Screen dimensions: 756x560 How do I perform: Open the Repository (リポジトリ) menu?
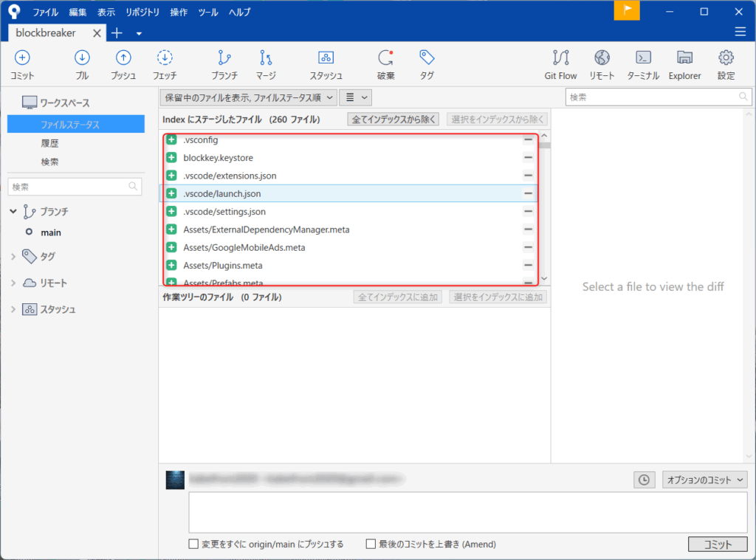[142, 12]
